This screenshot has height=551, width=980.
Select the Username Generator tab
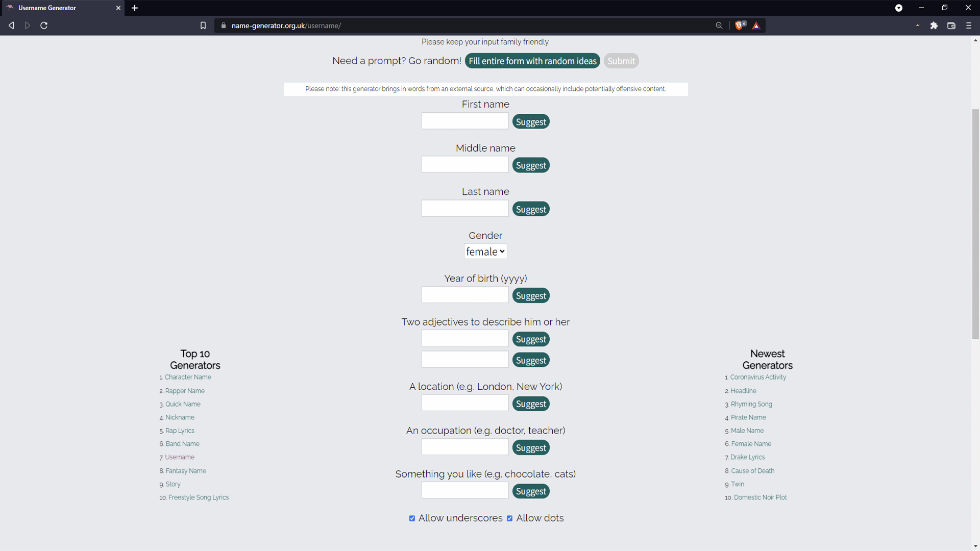point(62,8)
